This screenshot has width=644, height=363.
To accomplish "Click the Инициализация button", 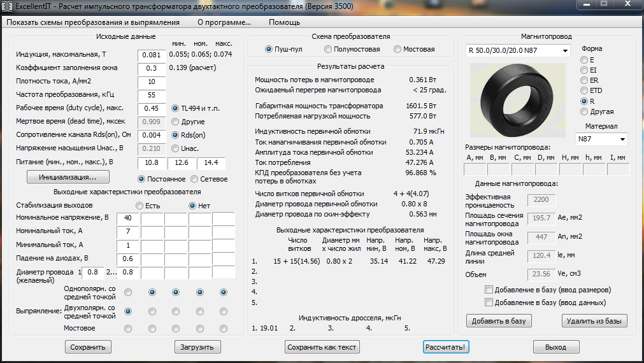I will tap(68, 177).
